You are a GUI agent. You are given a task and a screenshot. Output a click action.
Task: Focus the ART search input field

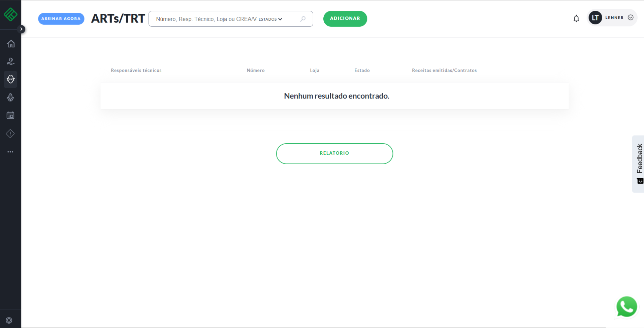205,19
